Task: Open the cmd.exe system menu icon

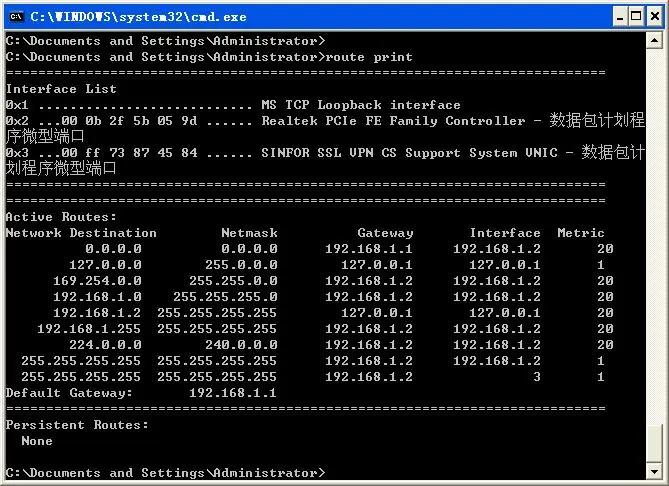Action: click(16, 16)
